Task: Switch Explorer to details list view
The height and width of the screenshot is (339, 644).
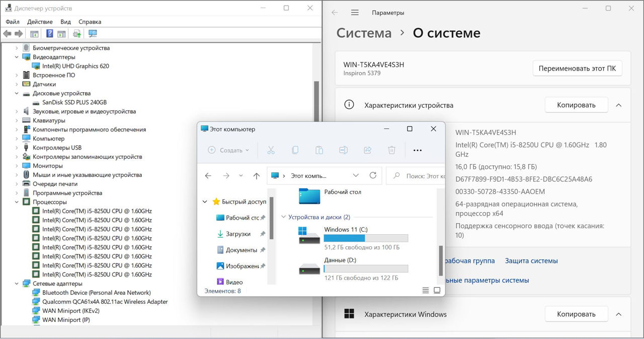Action: pyautogui.click(x=426, y=291)
